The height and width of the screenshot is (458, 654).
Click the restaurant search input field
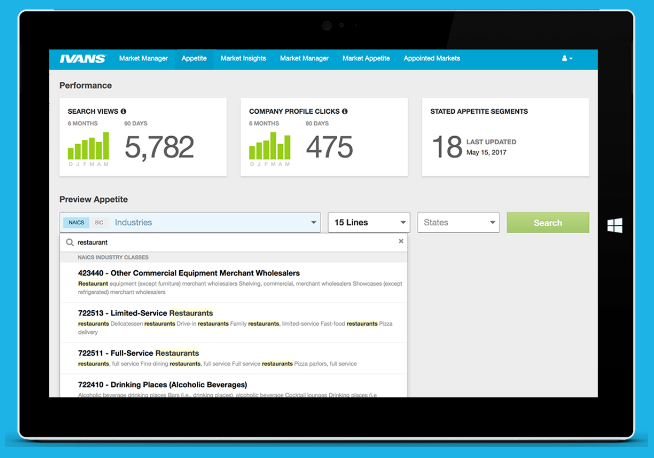click(x=234, y=242)
